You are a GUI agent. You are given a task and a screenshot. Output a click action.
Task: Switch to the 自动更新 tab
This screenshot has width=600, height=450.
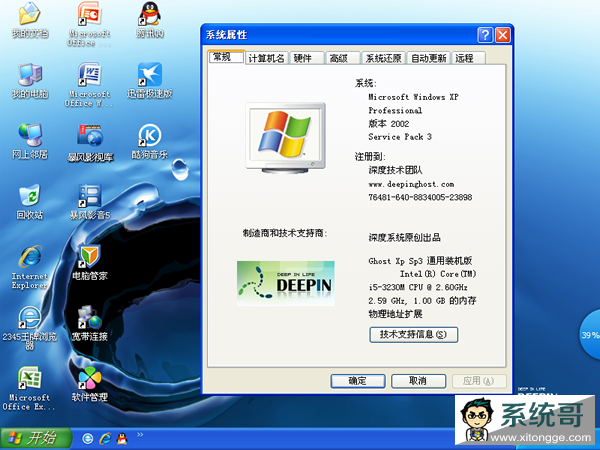click(x=429, y=58)
